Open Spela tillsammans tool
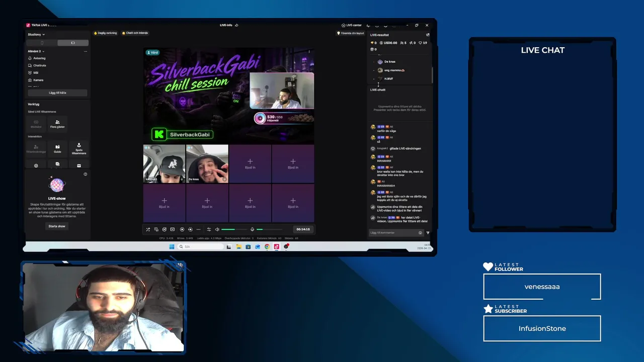This screenshot has height=362, width=644. click(x=79, y=148)
